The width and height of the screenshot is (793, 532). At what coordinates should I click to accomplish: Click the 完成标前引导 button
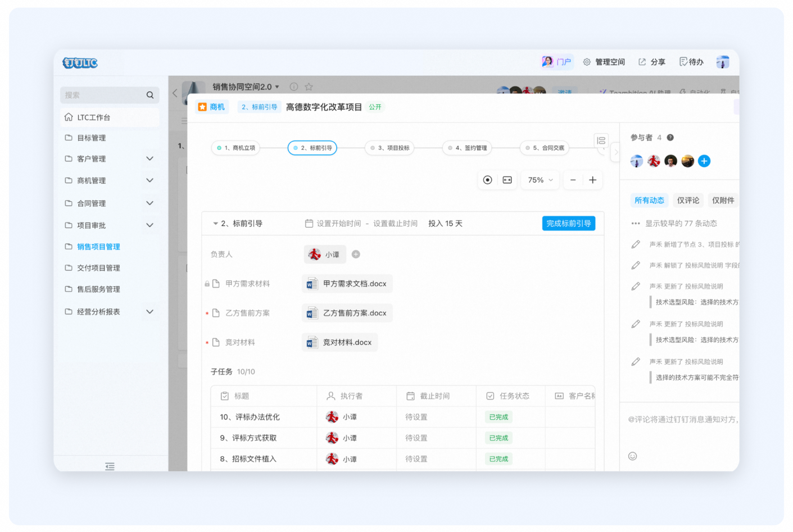pos(568,224)
